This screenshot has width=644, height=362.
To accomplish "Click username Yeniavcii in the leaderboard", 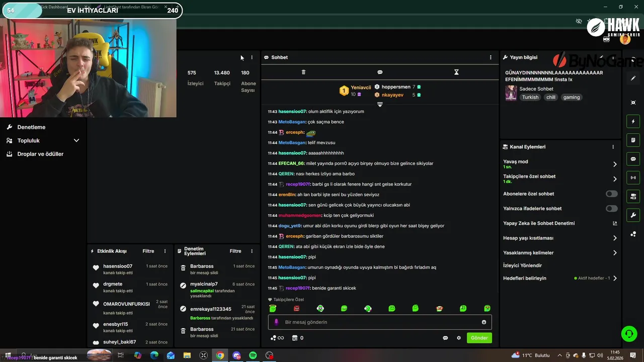I will (361, 87).
